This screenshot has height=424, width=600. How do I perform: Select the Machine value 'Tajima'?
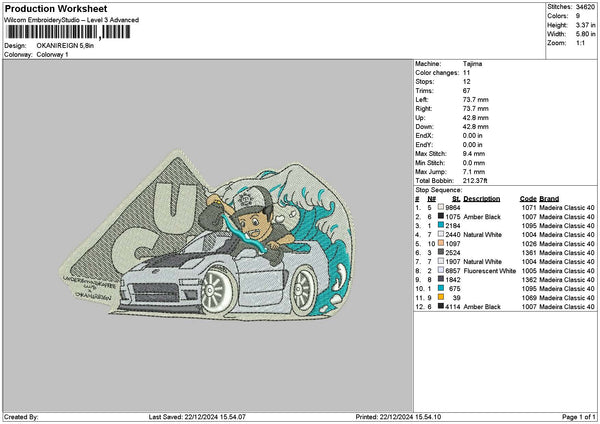[472, 64]
